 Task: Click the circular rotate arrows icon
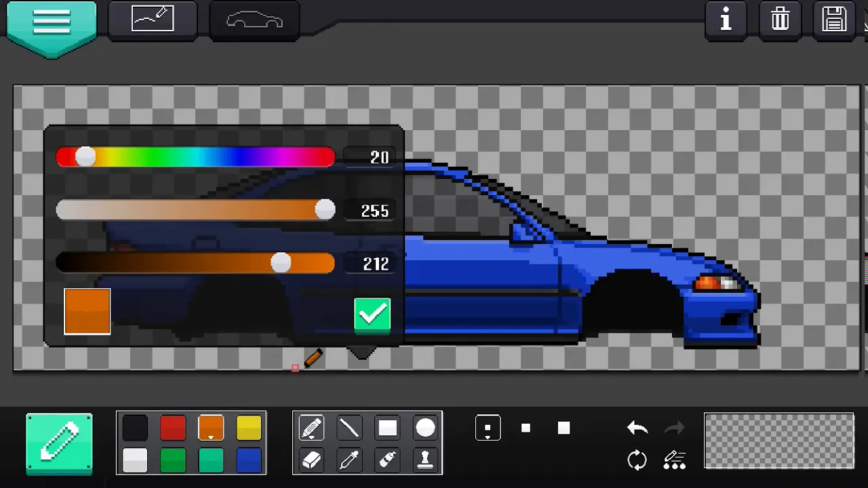(637, 461)
